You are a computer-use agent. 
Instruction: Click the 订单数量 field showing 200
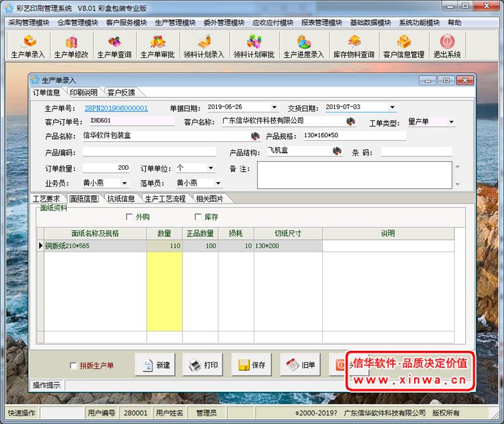click(x=107, y=168)
